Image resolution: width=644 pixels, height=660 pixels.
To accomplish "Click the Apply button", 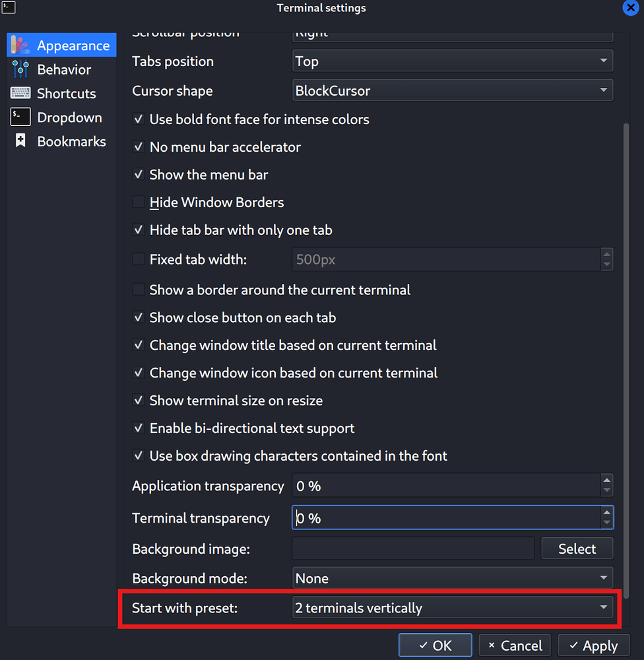I will click(x=593, y=645).
